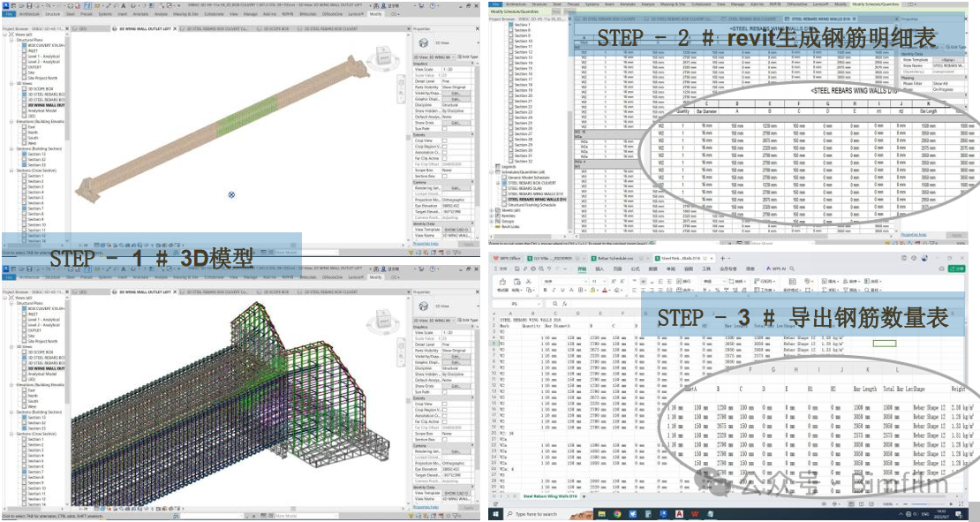Click Rendering Settings Edit in full-culvert Revit properties
Screen dimensions: 980x522
[456, 187]
